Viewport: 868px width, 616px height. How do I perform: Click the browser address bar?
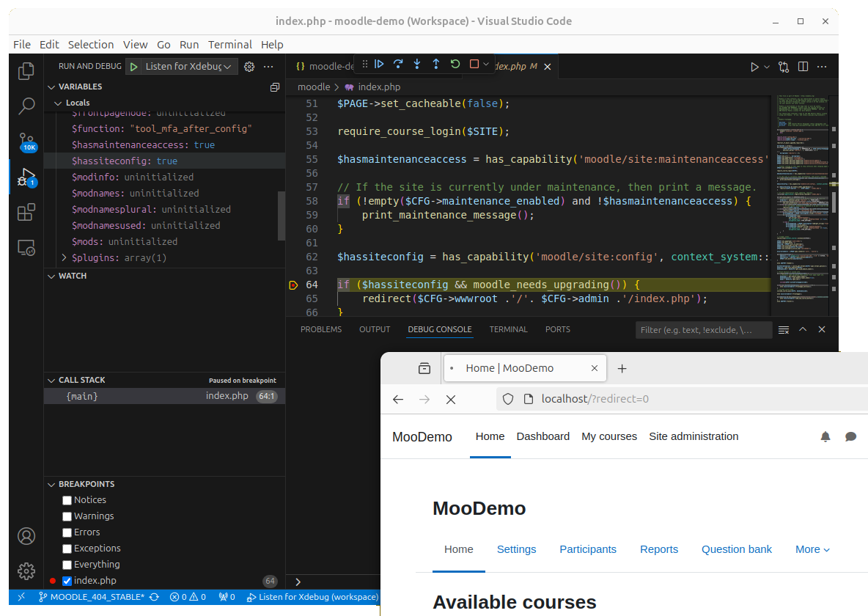(683, 399)
